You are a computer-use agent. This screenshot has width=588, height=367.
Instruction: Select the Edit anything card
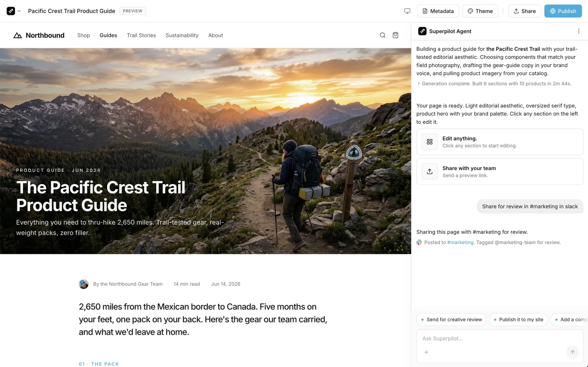pos(500,142)
